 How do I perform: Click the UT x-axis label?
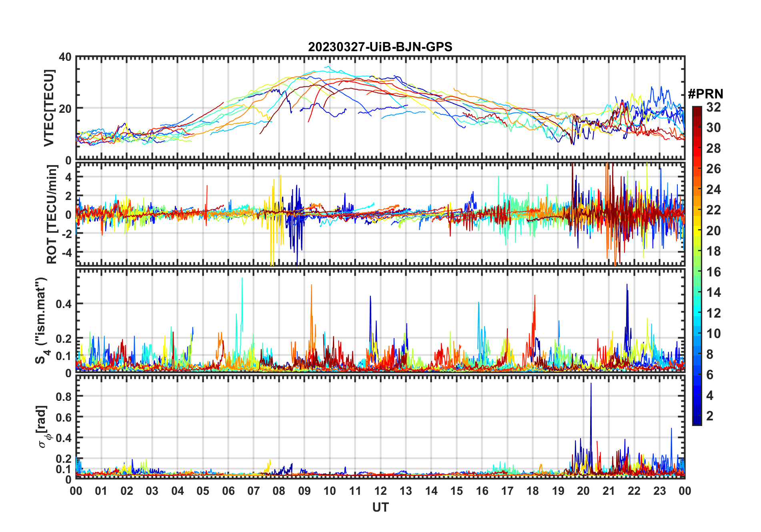click(x=380, y=508)
